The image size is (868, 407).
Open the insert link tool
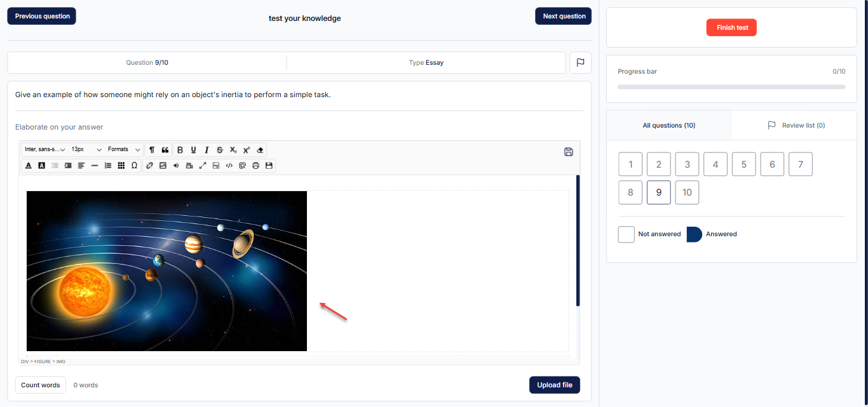(149, 166)
